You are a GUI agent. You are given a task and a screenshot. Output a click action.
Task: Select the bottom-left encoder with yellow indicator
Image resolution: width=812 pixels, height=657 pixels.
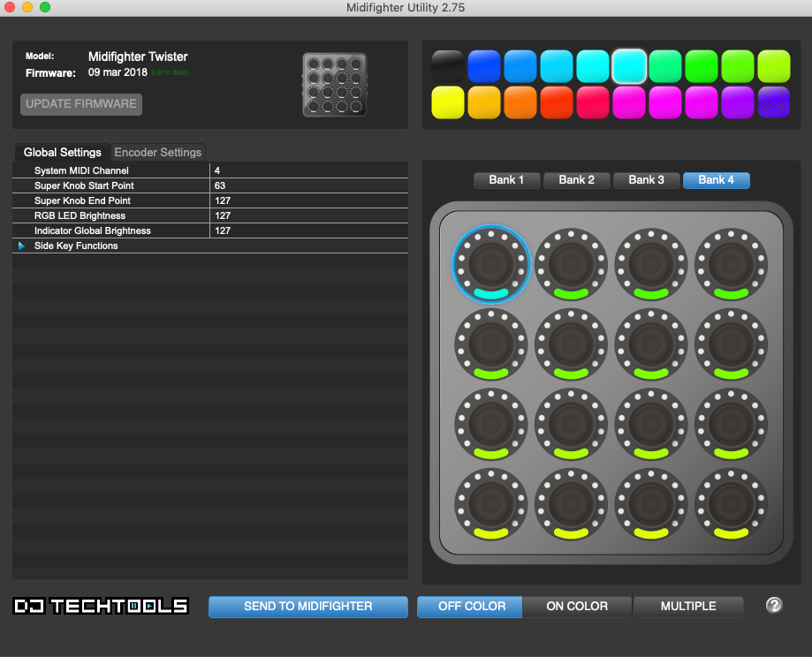pos(490,503)
